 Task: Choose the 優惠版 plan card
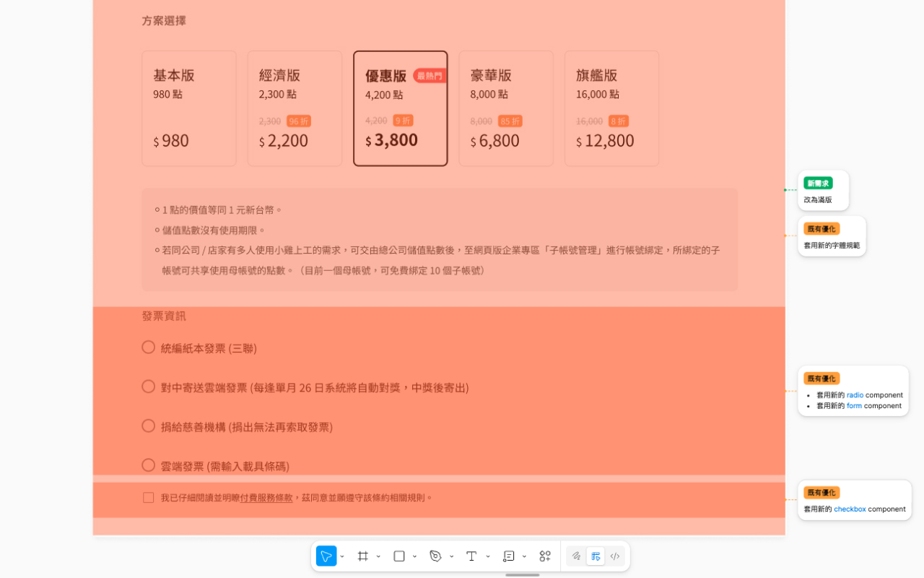pyautogui.click(x=401, y=108)
